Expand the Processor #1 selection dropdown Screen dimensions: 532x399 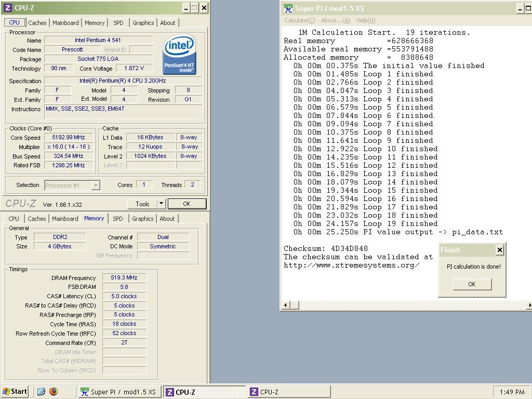[x=96, y=185]
